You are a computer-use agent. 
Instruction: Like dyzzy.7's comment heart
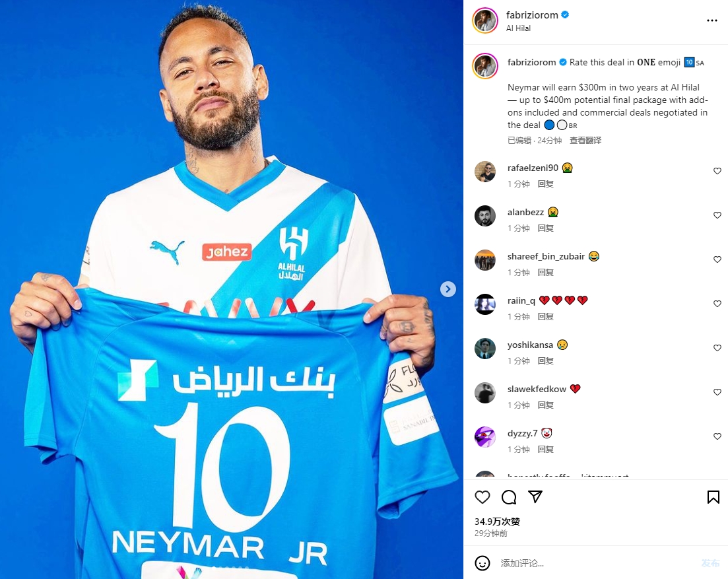pos(717,436)
